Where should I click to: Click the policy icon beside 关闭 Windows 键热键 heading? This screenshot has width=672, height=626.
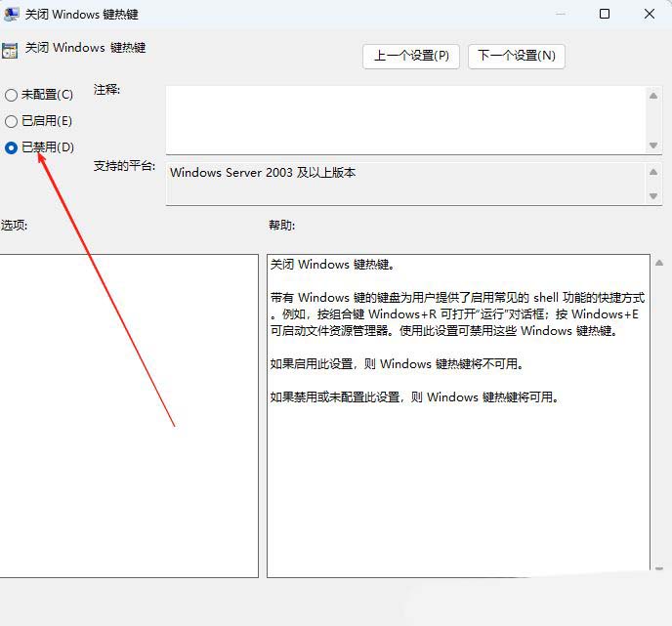[x=10, y=50]
